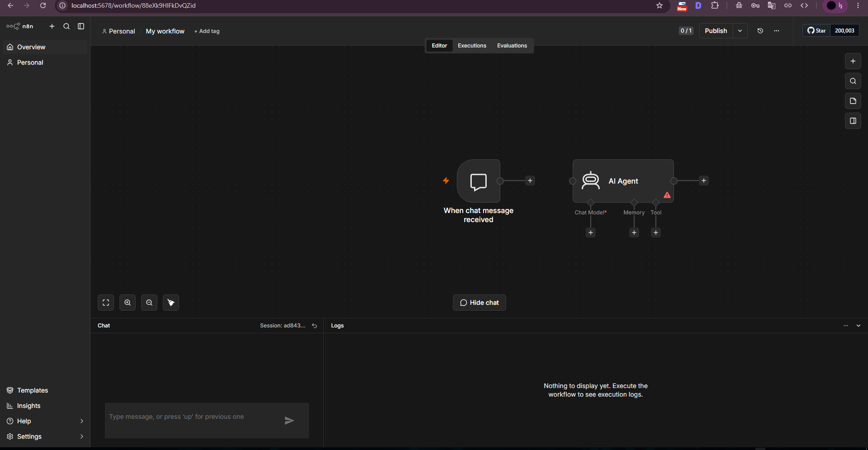Add a sticky note icon
Viewport: 868px width, 450px height.
(x=853, y=101)
